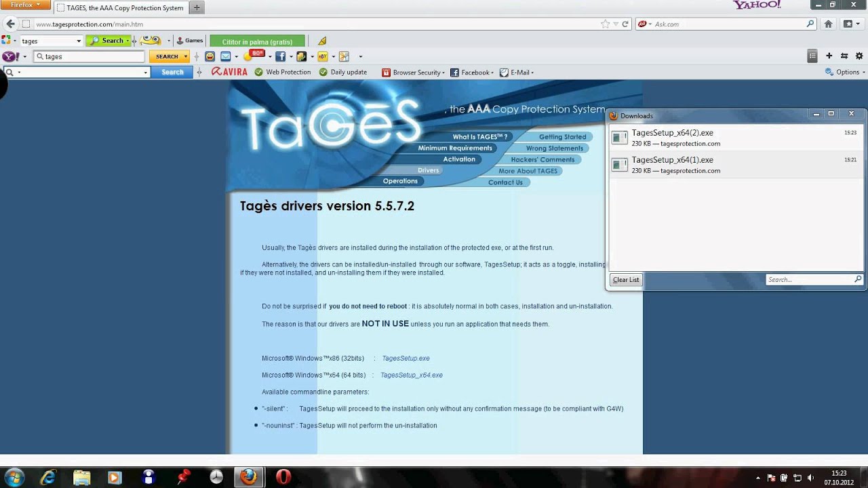868x488 pixels.
Task: Click the weather 80° toolbar icon
Action: coord(254,55)
